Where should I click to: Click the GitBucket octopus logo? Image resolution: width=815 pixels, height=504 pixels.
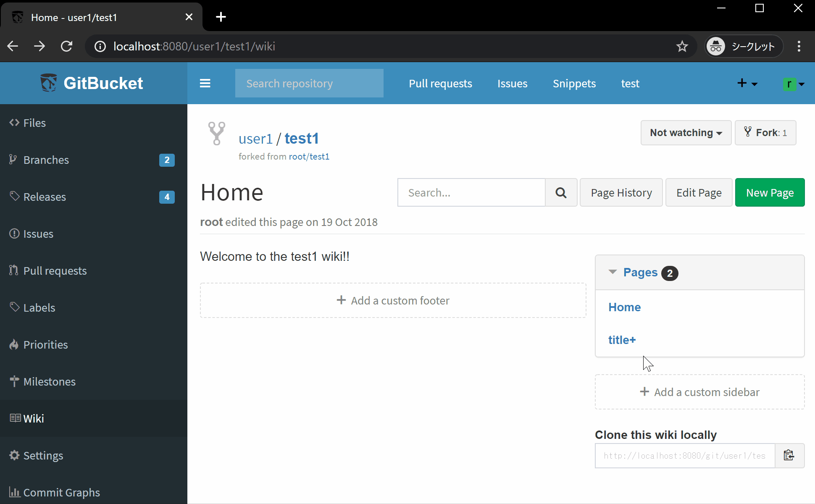(49, 83)
